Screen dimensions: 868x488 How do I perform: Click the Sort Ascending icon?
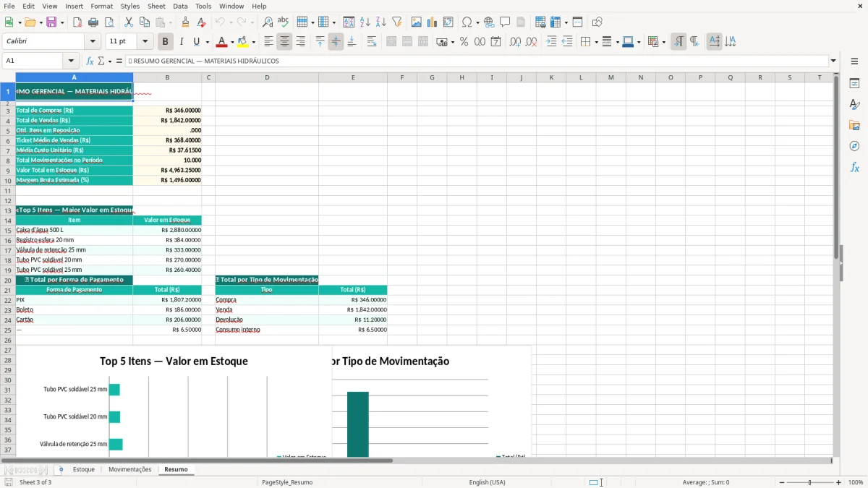tap(365, 22)
